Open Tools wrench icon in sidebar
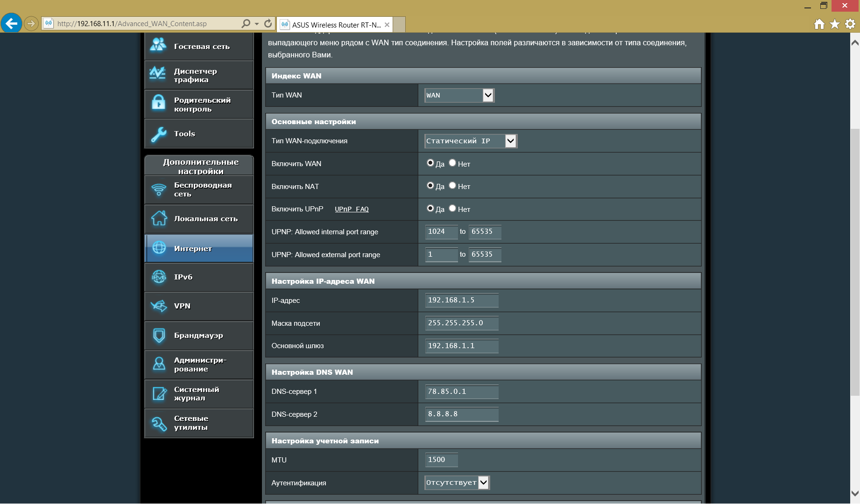This screenshot has width=860, height=504. pos(158,134)
